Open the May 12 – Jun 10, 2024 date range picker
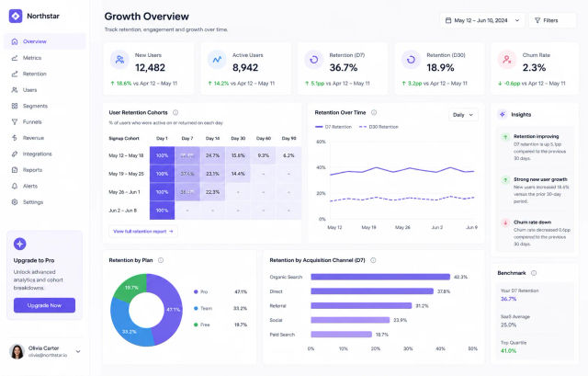This screenshot has width=588, height=376. coord(483,20)
